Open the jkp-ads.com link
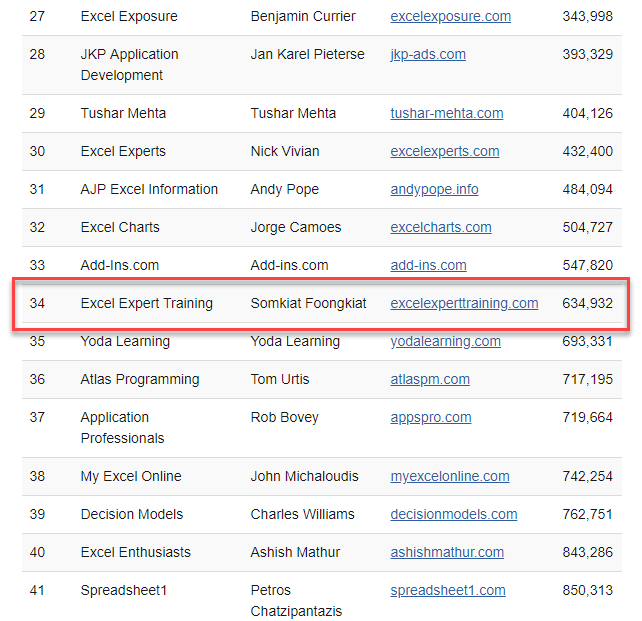 click(x=428, y=54)
